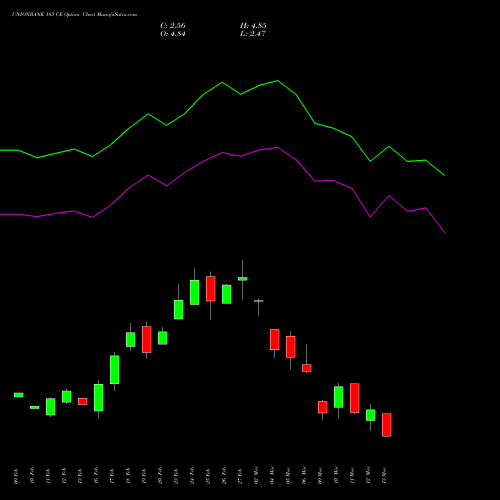Select the 10 Feb small green candle
Image resolution: width=500 pixels, height=500 pixels.
coord(35,407)
